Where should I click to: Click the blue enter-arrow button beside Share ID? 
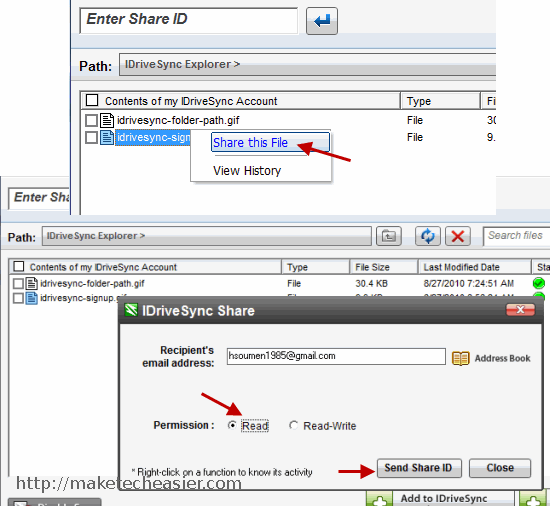(x=322, y=21)
